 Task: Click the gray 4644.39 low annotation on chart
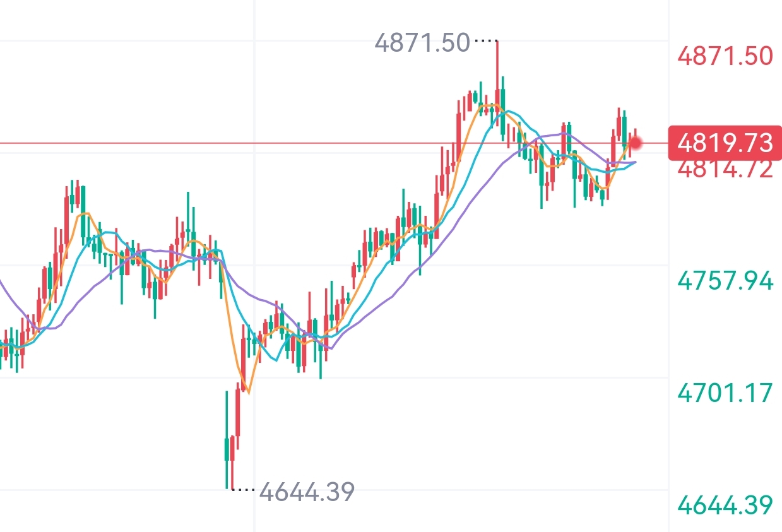click(x=307, y=491)
